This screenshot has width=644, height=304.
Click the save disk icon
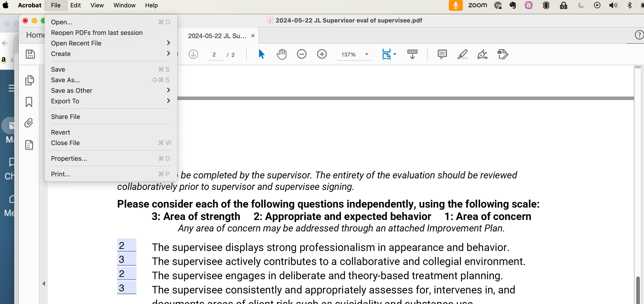coord(30,54)
